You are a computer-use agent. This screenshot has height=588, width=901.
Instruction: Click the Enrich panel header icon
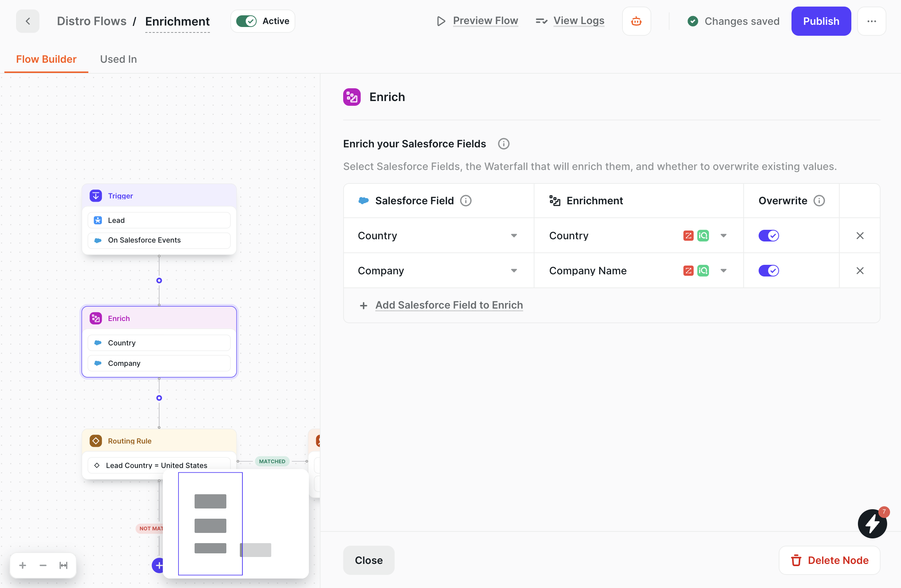352,97
